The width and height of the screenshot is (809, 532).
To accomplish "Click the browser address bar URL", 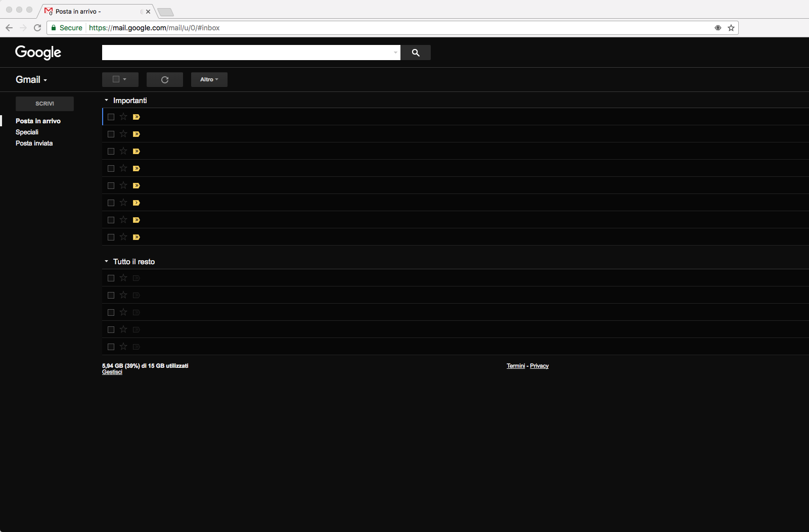I will 154,28.
